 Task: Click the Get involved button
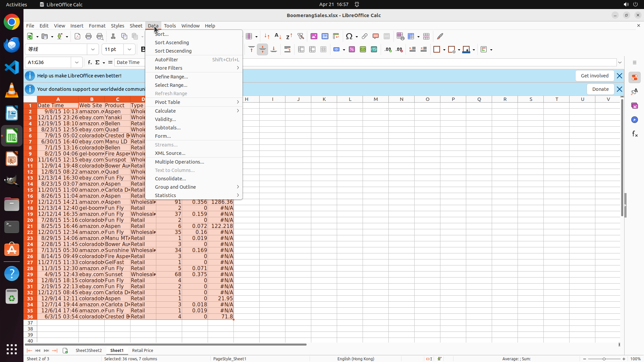[x=594, y=76]
